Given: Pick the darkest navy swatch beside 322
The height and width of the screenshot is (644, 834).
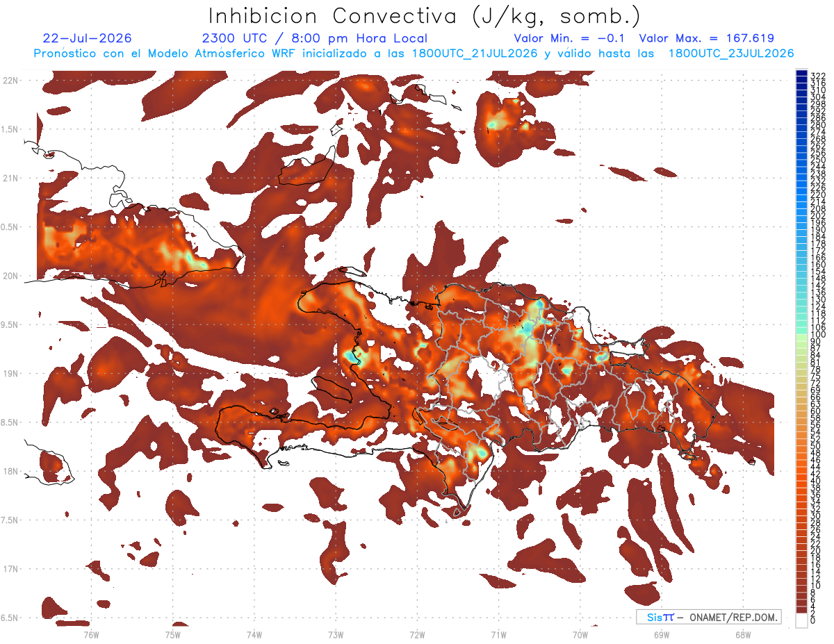Looking at the screenshot, I should click(802, 74).
